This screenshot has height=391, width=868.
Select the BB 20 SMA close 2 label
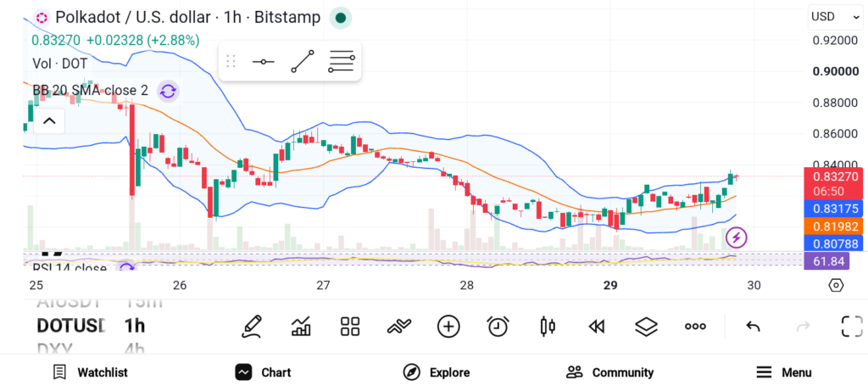click(x=90, y=91)
